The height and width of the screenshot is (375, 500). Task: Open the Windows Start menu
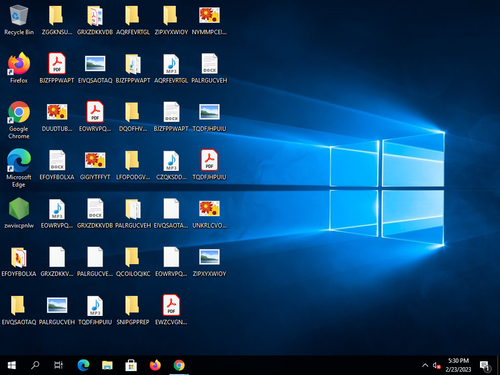[12, 365]
